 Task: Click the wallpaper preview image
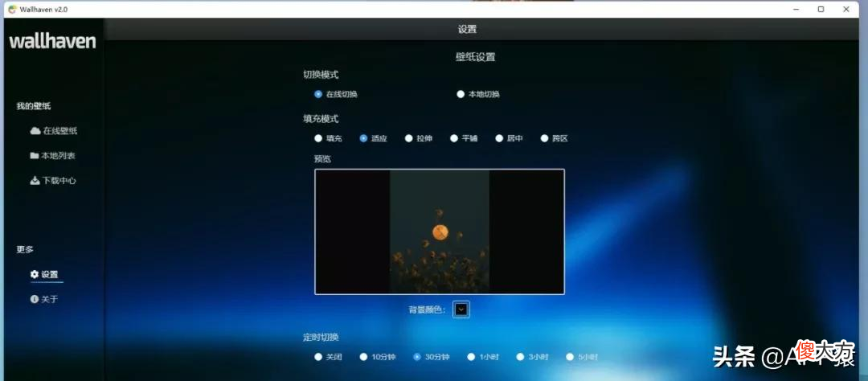pos(440,231)
